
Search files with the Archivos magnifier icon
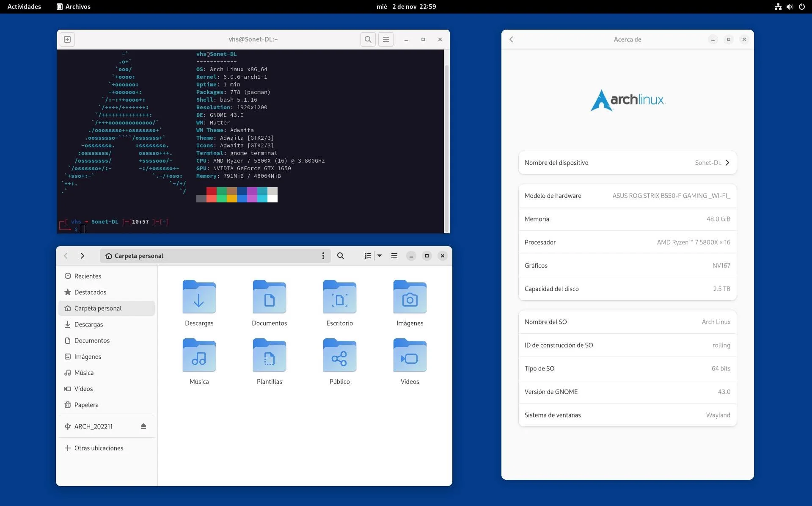[341, 256]
